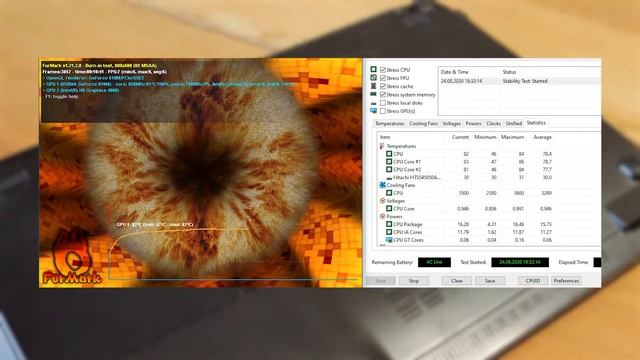Open the Unified tab
640x360 pixels.
[x=513, y=123]
